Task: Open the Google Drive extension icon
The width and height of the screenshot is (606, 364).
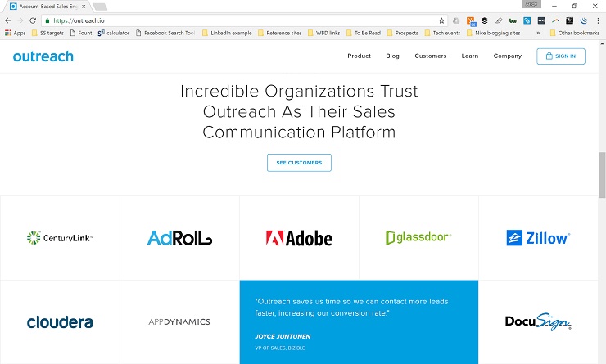Action: [x=456, y=20]
